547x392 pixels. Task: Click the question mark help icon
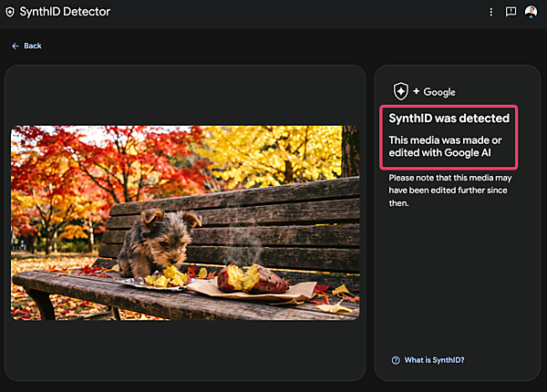point(396,360)
